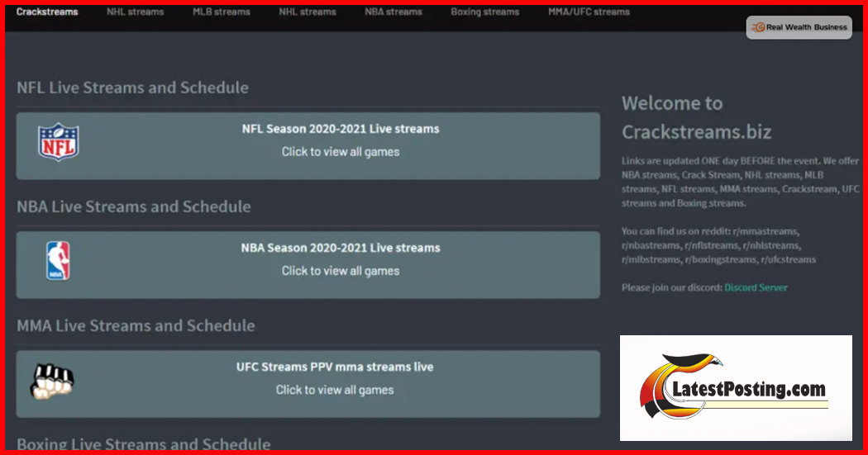
Task: Open NBA Season 2020-2021 Live streams
Action: (341, 248)
